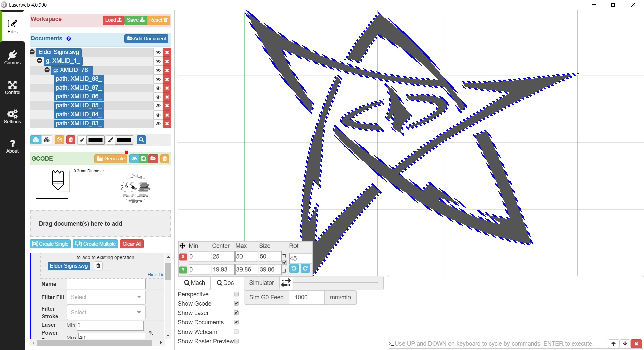644x350 pixels.
Task: Open the Settings tab with gears icon
Action: tap(13, 117)
